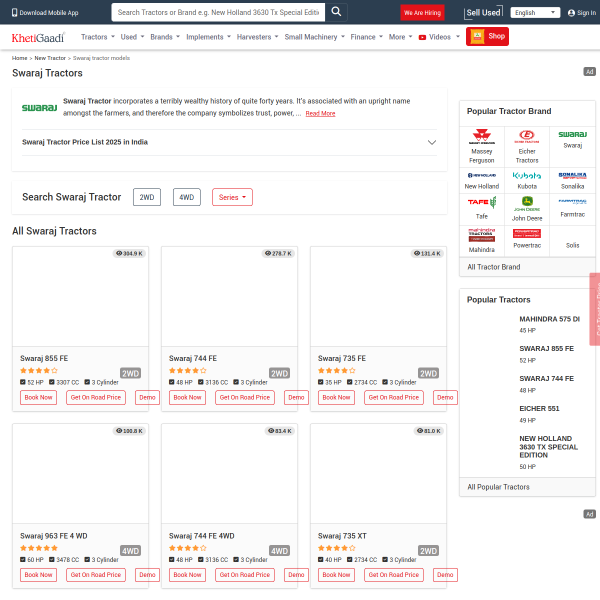
Task: Select the Powertrac brand logo
Action: pyautogui.click(x=527, y=233)
